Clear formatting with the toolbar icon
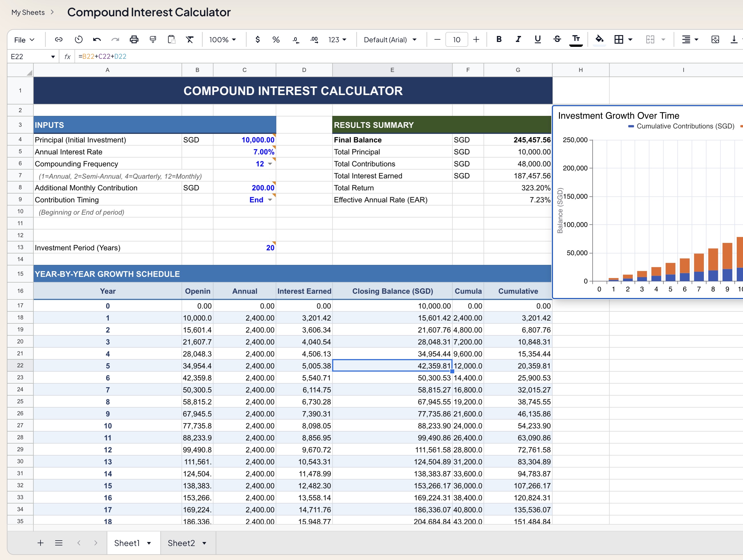 coord(190,40)
